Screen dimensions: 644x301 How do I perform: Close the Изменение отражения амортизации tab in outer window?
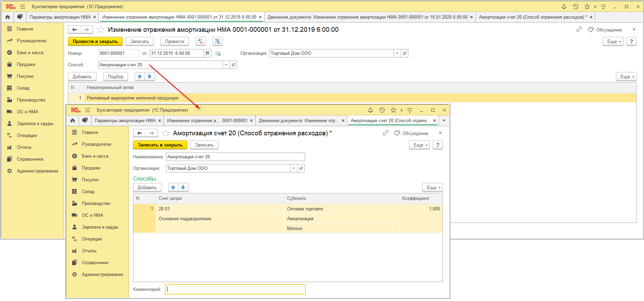(x=260, y=17)
